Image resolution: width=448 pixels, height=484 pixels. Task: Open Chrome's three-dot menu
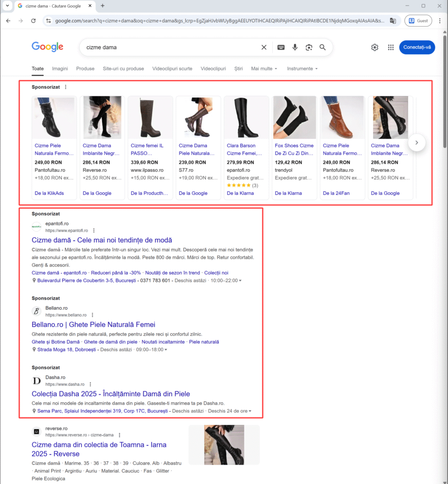(x=439, y=21)
